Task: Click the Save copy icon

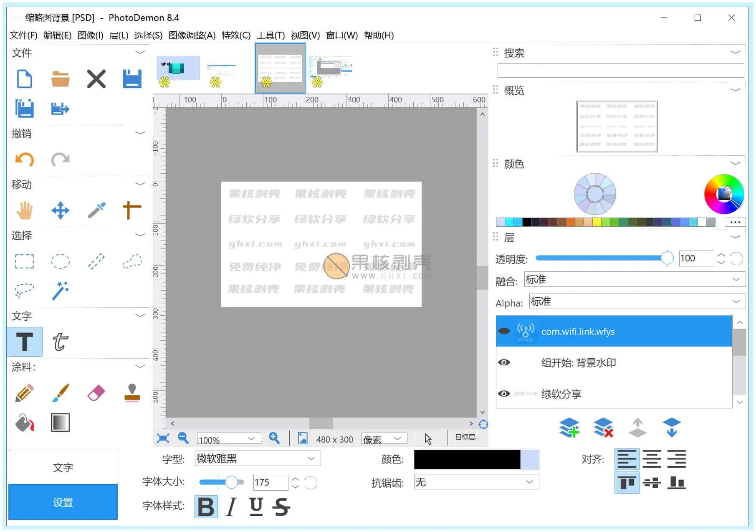Action: click(x=24, y=109)
